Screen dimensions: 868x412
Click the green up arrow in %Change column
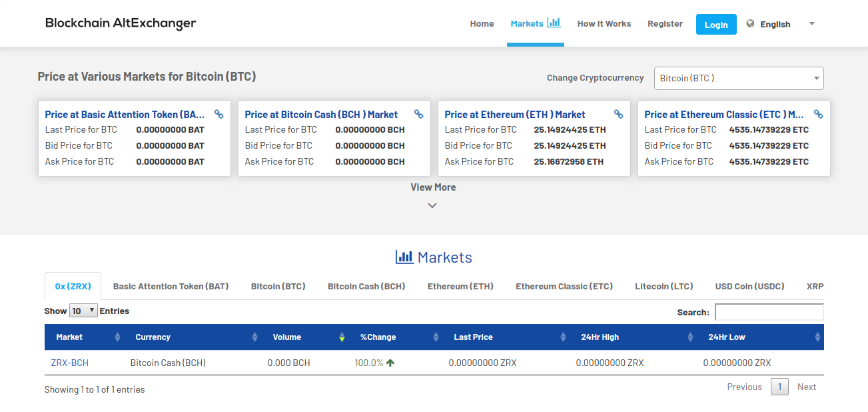391,363
